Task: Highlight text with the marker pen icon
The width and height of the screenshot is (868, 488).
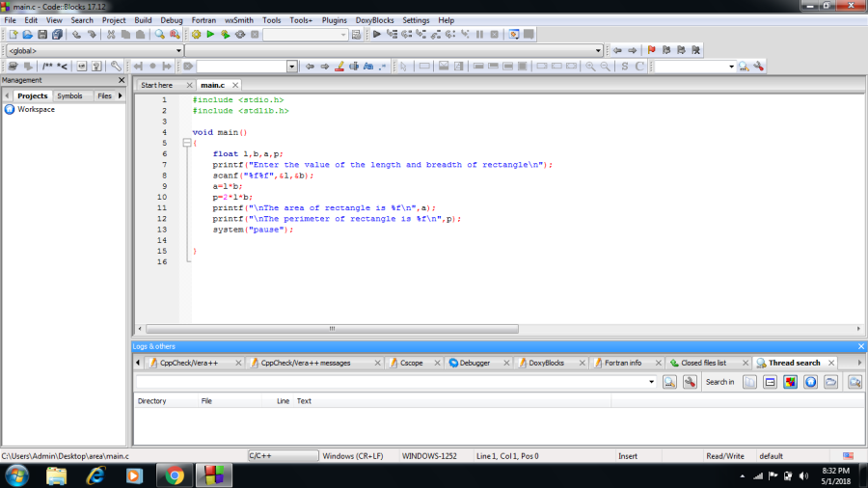Action: click(x=339, y=67)
